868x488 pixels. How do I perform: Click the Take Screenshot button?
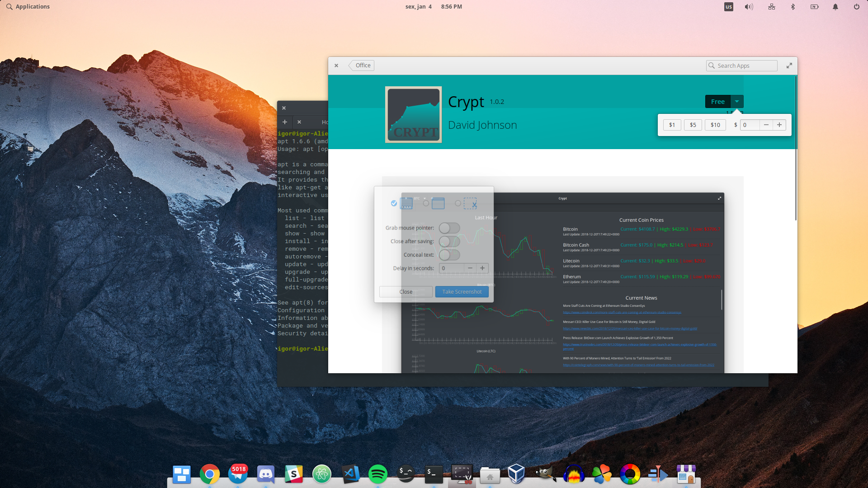pos(462,292)
